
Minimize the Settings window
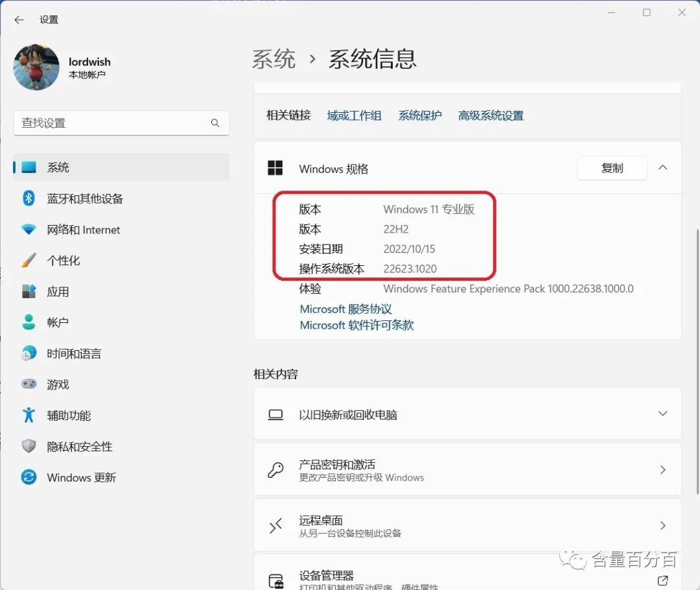coord(612,12)
